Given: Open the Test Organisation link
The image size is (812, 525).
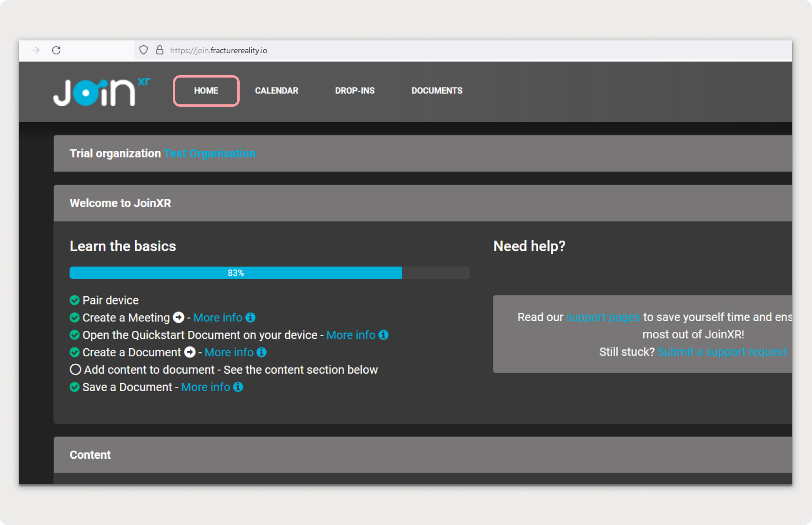Looking at the screenshot, I should (x=210, y=153).
